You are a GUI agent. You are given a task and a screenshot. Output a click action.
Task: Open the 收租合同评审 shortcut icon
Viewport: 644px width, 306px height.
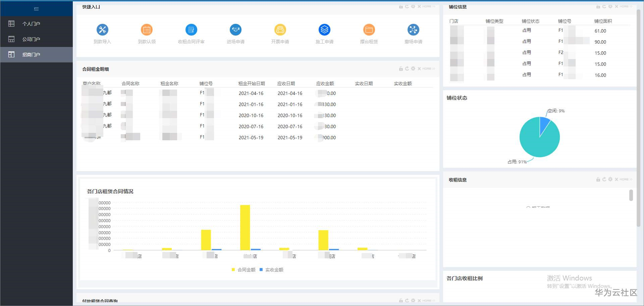191,30
